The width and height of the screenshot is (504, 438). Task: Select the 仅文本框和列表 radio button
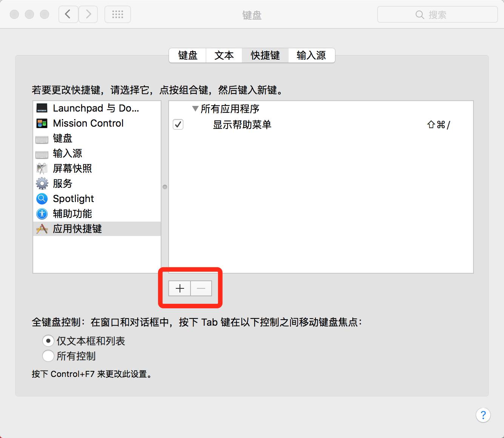(x=48, y=341)
